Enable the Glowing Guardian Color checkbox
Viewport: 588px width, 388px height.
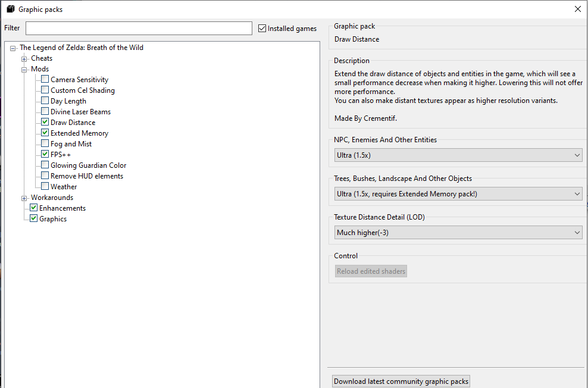(45, 165)
